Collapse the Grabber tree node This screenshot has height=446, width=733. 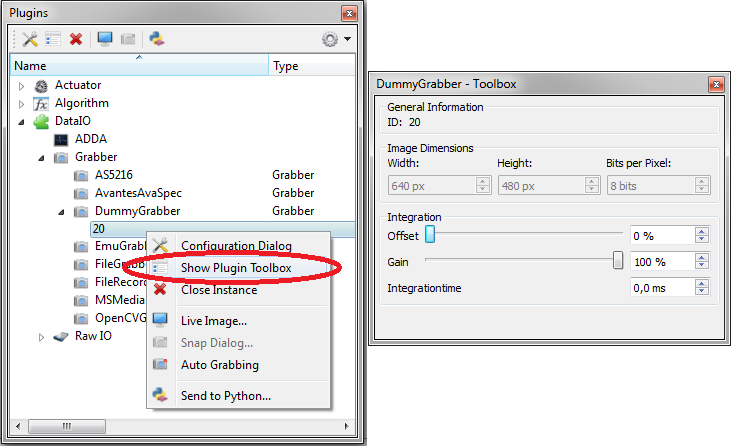[x=42, y=158]
